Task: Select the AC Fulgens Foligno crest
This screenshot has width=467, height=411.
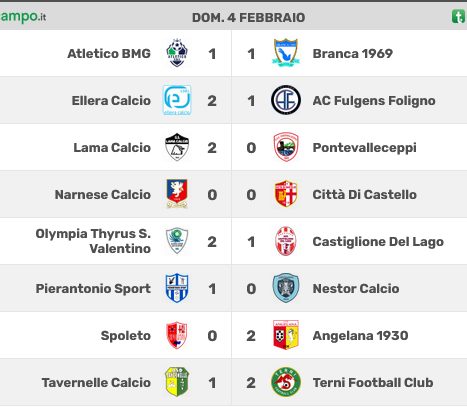Action: tap(286, 100)
